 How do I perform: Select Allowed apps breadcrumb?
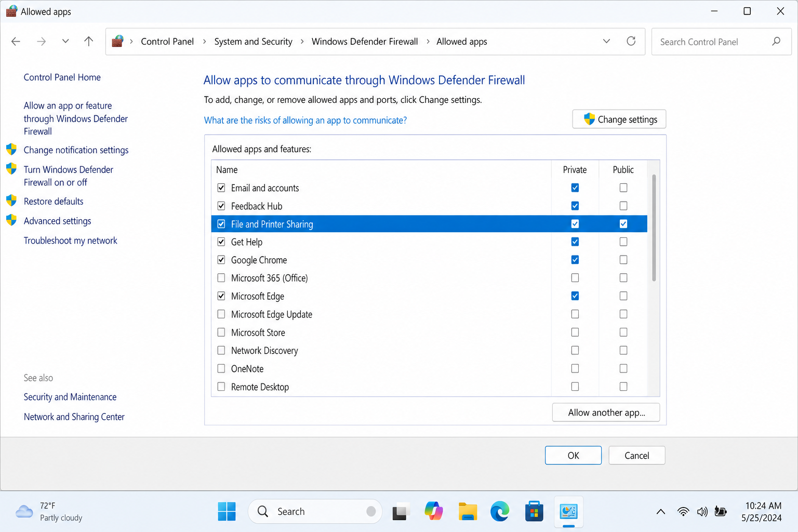pyautogui.click(x=462, y=42)
